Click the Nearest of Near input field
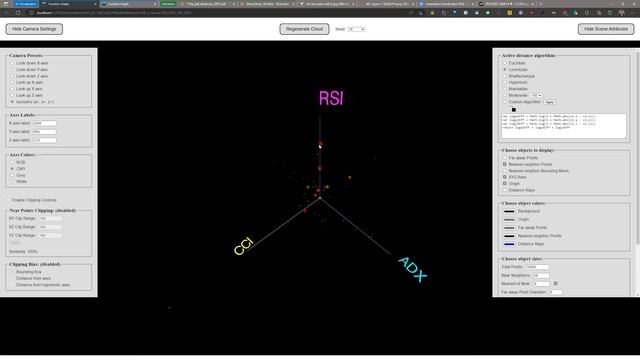Screen dimensions: 640x360 point(541,284)
